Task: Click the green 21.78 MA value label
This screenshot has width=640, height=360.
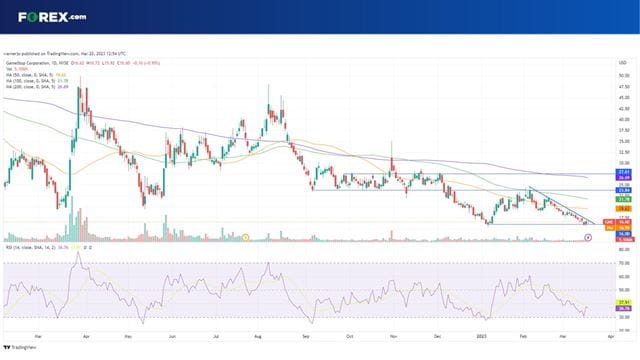Action: click(624, 199)
